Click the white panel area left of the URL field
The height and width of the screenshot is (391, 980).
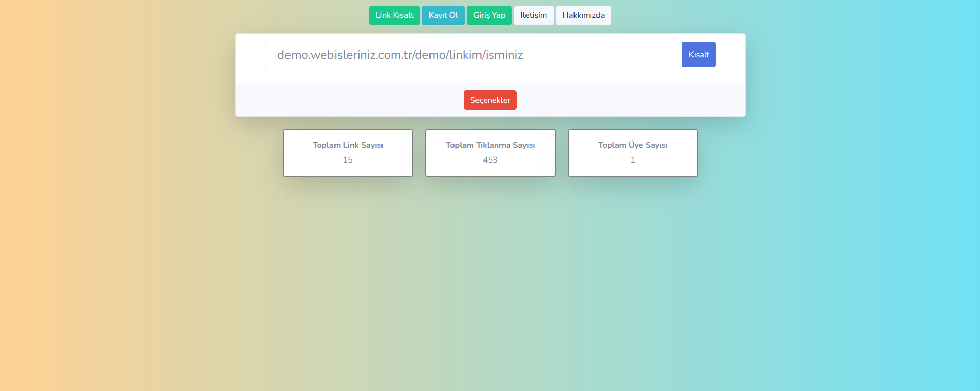click(x=250, y=55)
